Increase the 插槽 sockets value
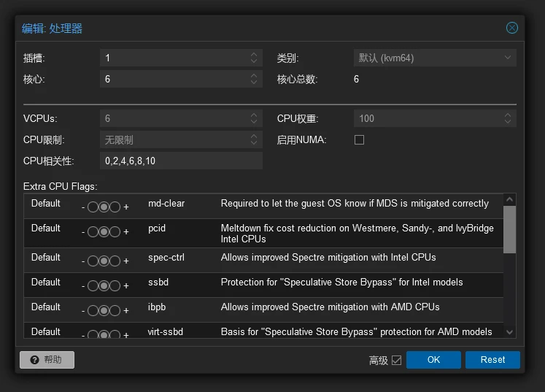 (x=254, y=54)
